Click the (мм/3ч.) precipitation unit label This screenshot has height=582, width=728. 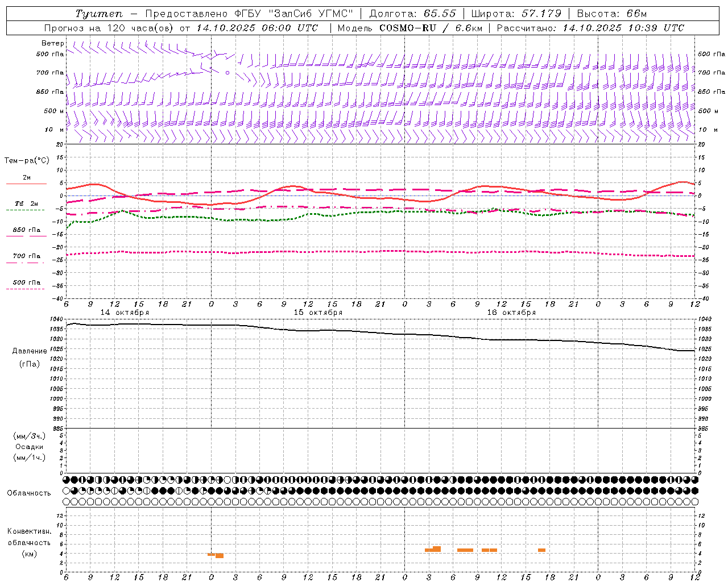(x=30, y=436)
